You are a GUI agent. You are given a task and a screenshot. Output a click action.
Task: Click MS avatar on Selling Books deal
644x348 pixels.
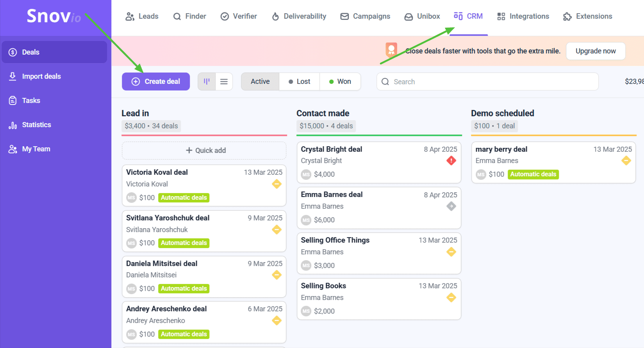[x=306, y=311]
